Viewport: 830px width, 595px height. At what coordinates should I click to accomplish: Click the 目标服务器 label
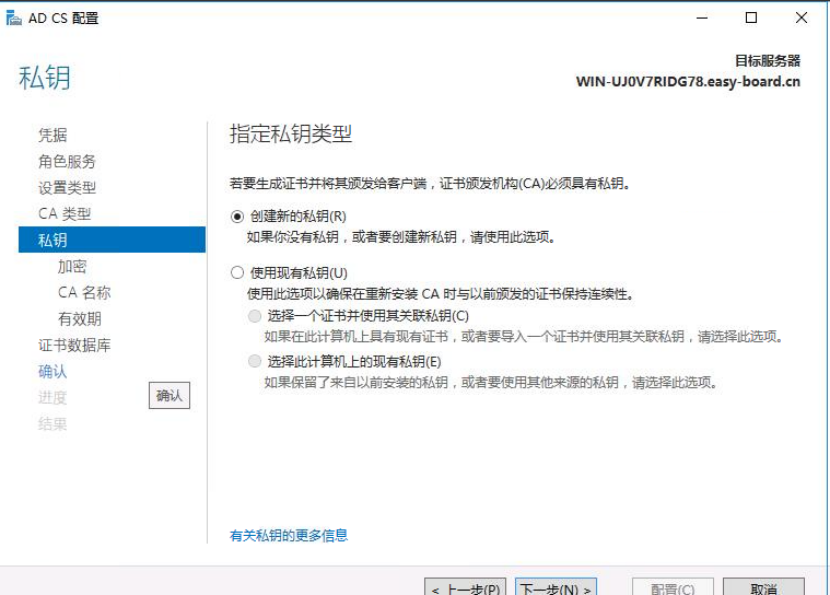[x=768, y=61]
